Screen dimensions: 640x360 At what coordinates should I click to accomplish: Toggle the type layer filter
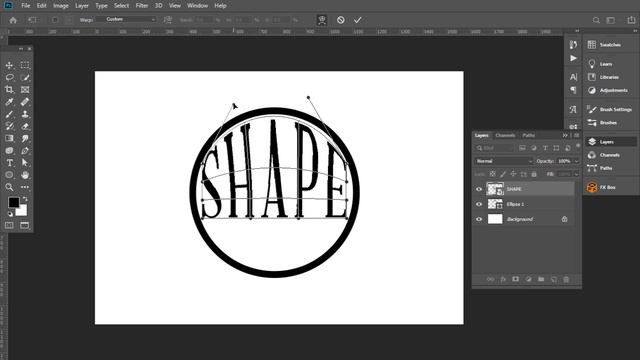(x=545, y=148)
